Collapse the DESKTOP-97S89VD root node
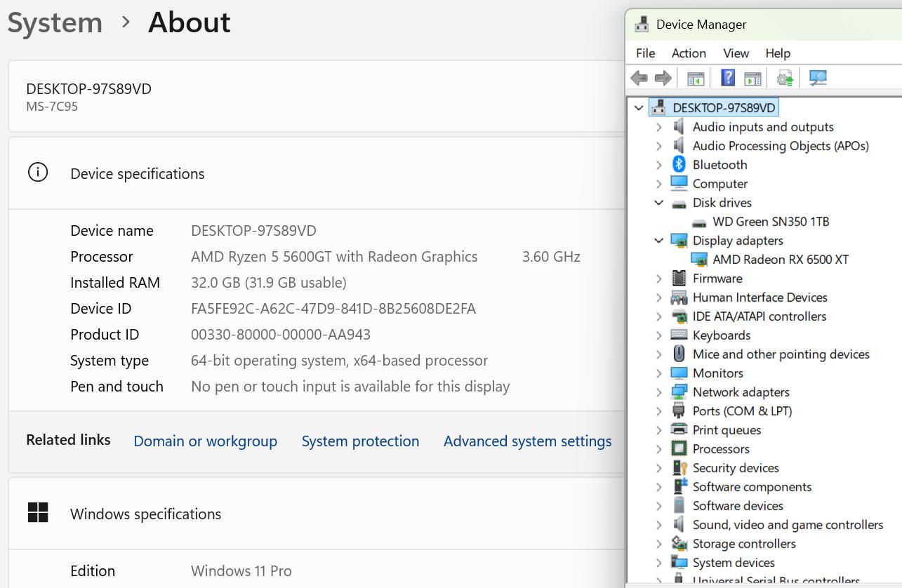The width and height of the screenshot is (902, 588). coord(639,108)
